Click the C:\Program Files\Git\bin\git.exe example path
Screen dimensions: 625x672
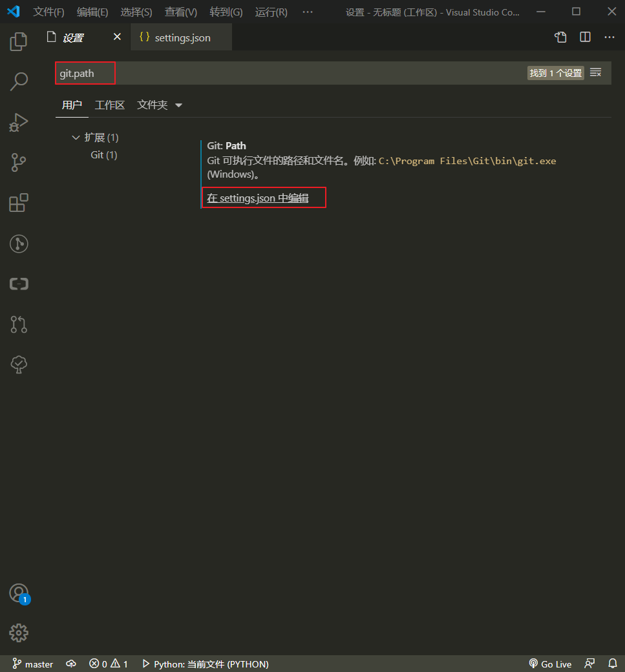click(467, 161)
